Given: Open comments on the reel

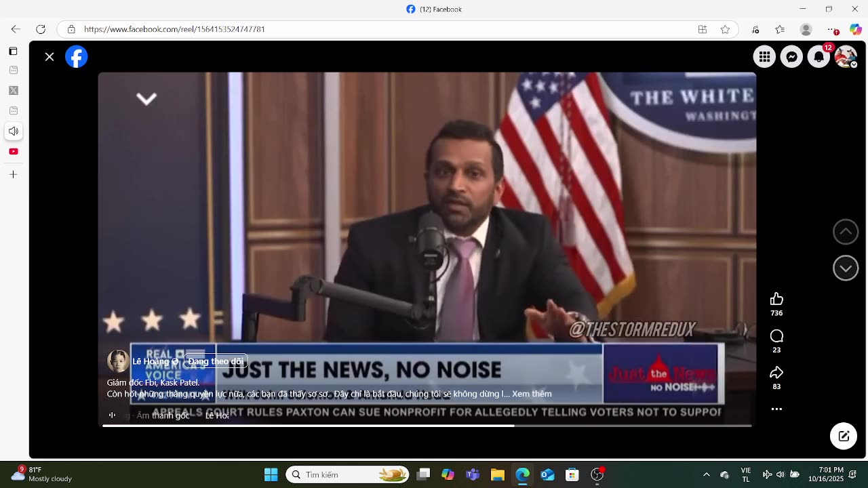Looking at the screenshot, I should point(776,336).
